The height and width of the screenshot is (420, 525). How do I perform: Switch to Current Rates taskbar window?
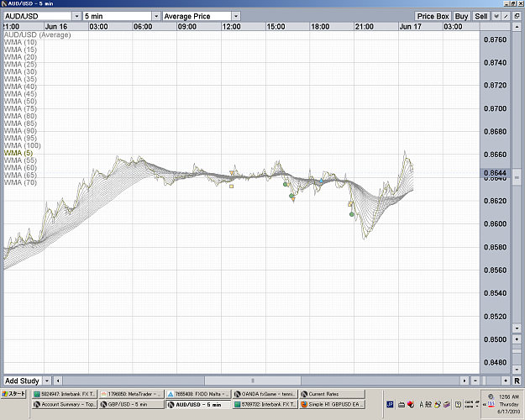332,394
